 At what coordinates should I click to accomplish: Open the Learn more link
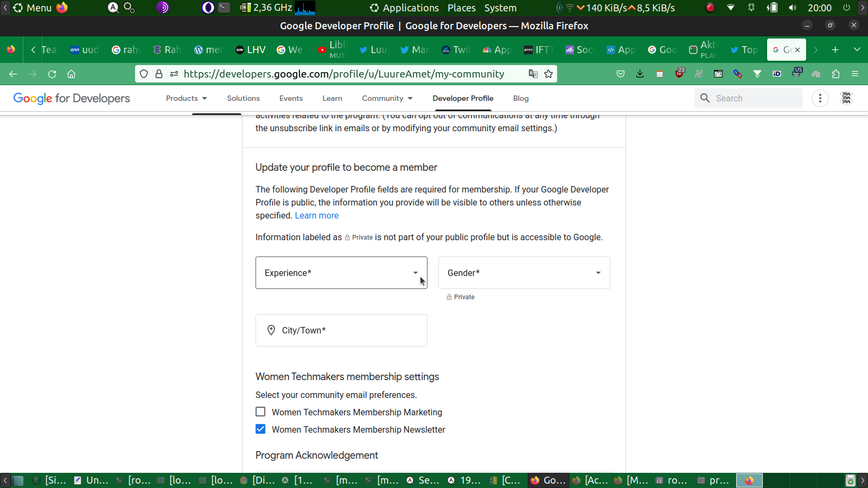pos(317,215)
